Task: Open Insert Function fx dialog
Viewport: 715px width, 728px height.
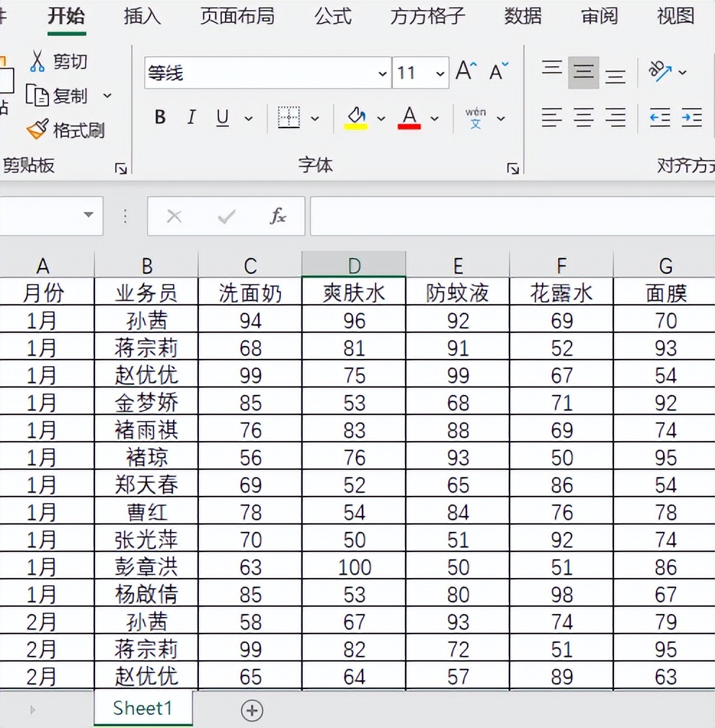Action: (x=277, y=216)
